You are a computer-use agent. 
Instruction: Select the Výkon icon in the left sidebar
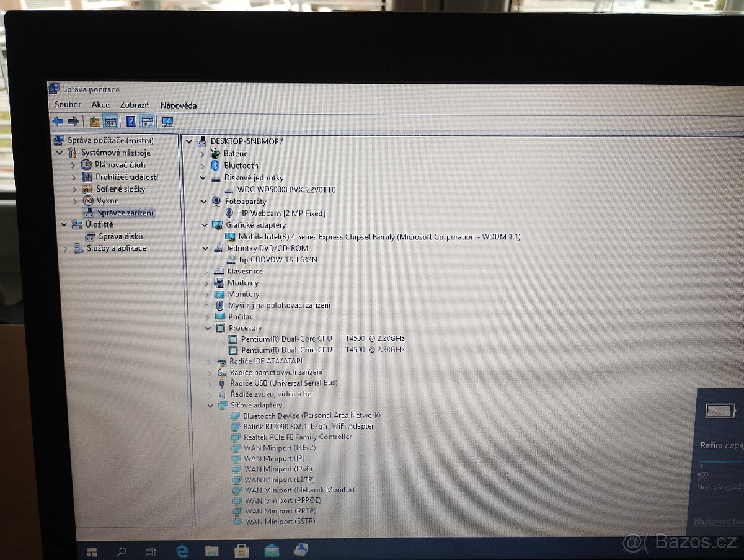pos(87,200)
